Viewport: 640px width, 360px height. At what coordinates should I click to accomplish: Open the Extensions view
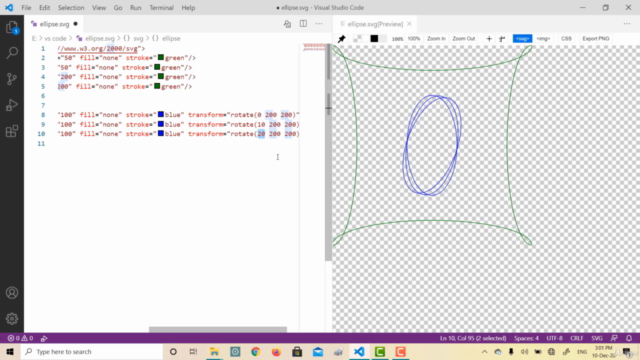(12, 131)
